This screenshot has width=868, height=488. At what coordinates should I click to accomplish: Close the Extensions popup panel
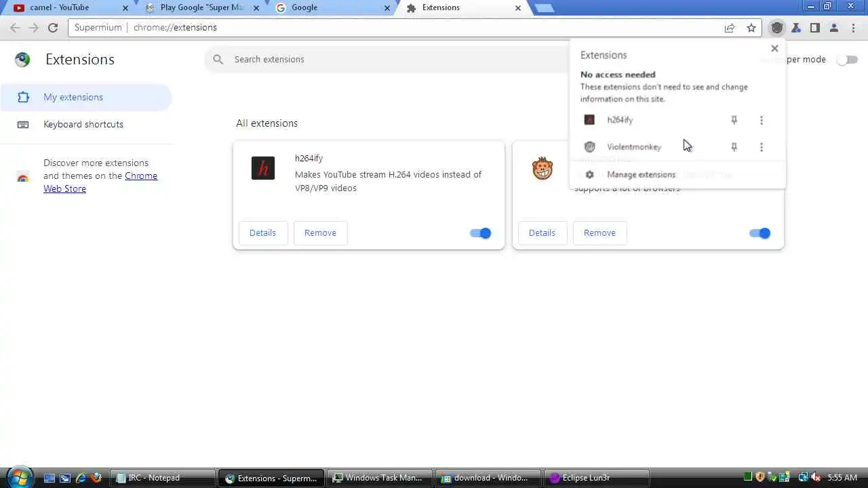pos(774,49)
